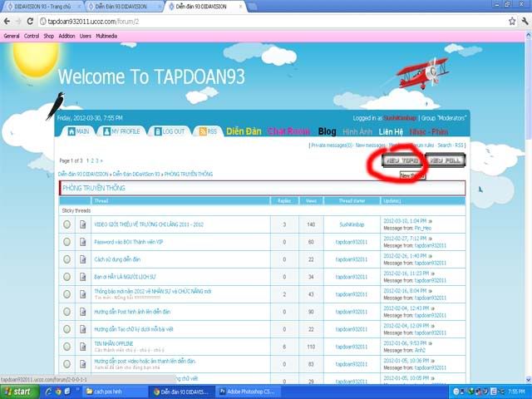Open Pin_Heo message author link
Screen dimensions: 532x399
[x=423, y=229]
